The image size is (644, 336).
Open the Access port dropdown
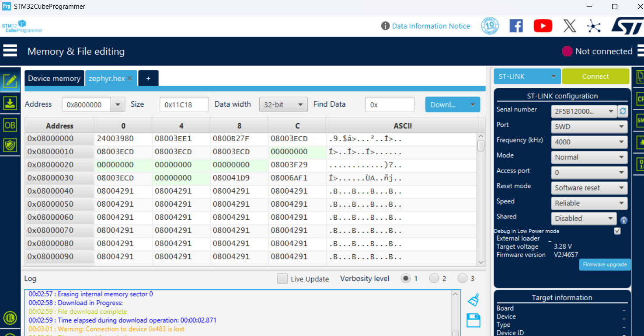pyautogui.click(x=589, y=173)
